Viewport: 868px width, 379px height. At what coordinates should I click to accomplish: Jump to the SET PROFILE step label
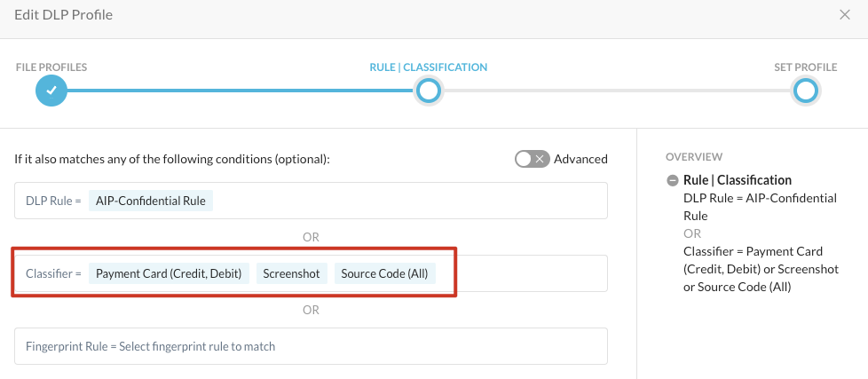(805, 67)
